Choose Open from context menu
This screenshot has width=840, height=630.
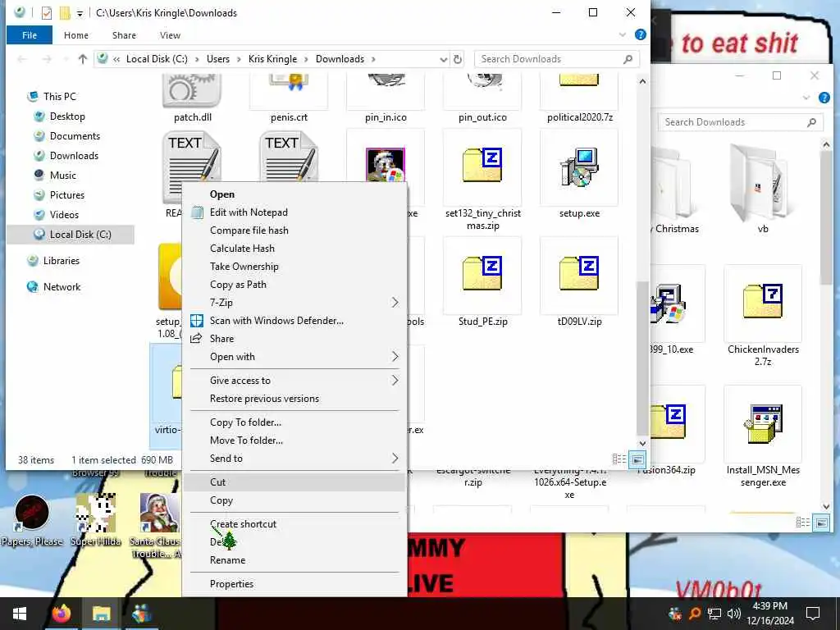point(294,194)
